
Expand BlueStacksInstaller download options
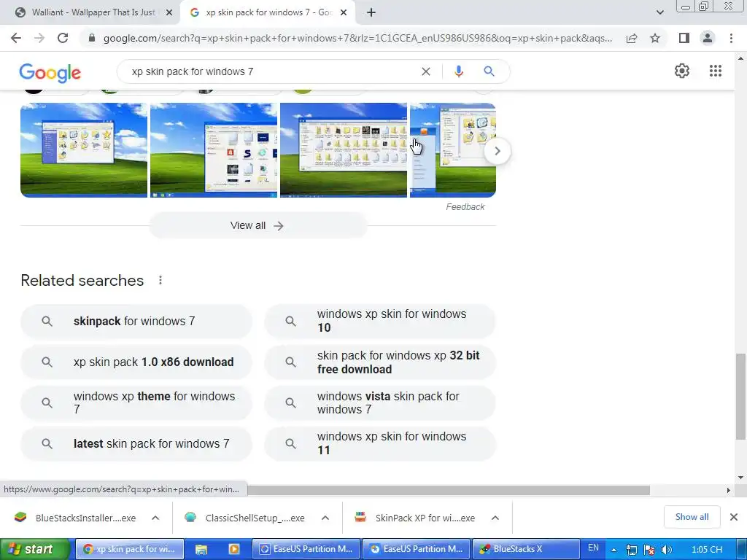click(155, 518)
